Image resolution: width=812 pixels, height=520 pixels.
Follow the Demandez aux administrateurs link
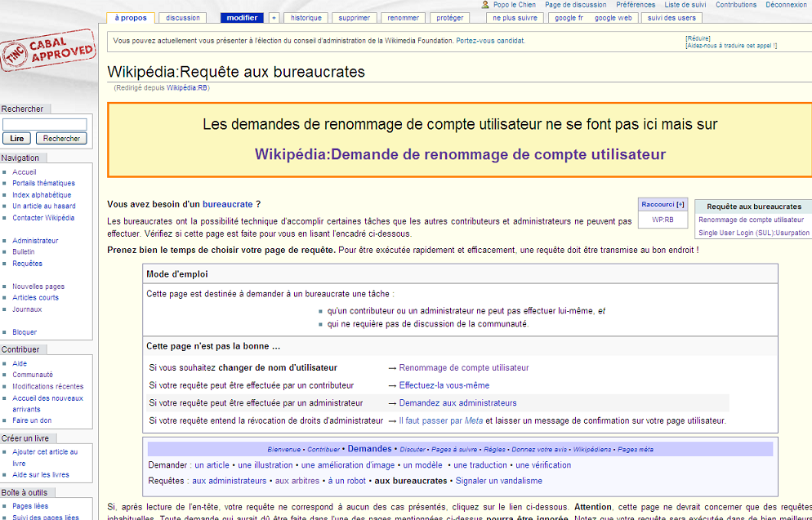457,403
